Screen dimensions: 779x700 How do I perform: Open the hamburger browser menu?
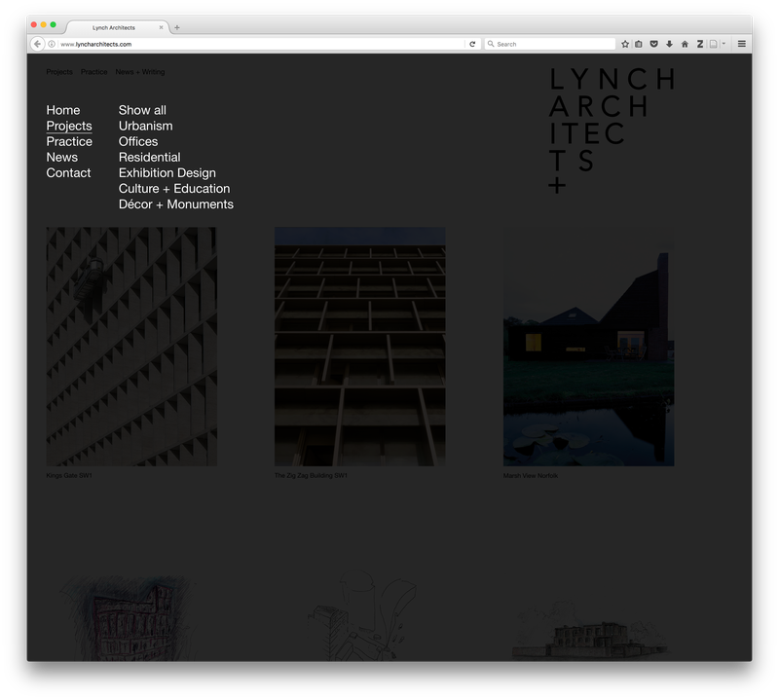pos(742,44)
